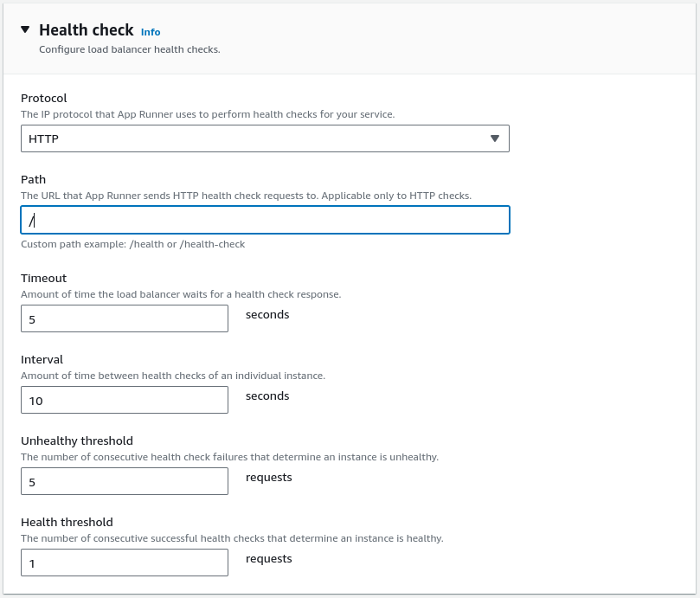Click the Protocol field label
Image resolution: width=700 pixels, height=598 pixels.
tap(44, 98)
